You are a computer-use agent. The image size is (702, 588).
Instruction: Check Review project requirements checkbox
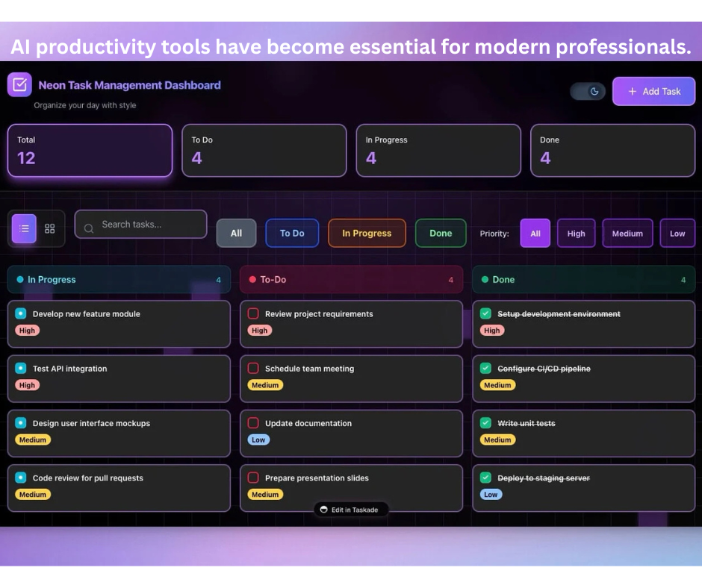[253, 313]
